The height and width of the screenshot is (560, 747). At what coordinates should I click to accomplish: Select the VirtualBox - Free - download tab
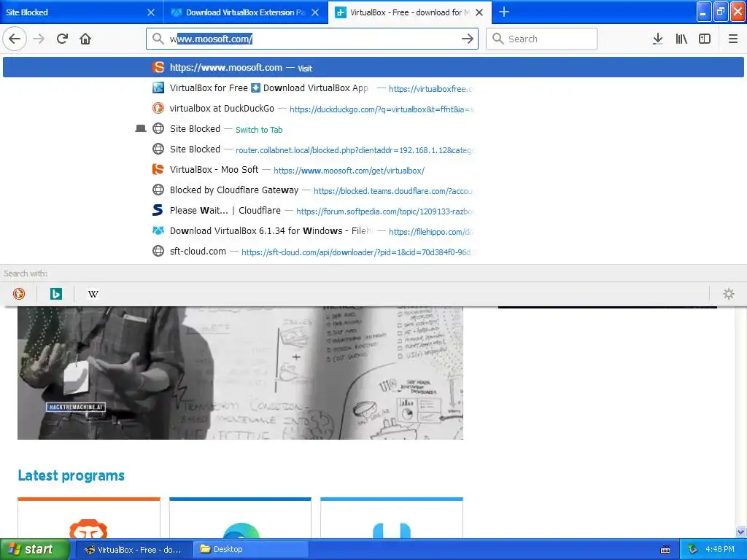pos(410,12)
